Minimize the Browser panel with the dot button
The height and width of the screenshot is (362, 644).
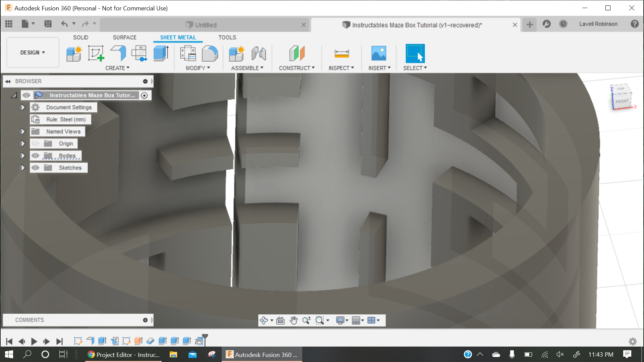click(145, 81)
